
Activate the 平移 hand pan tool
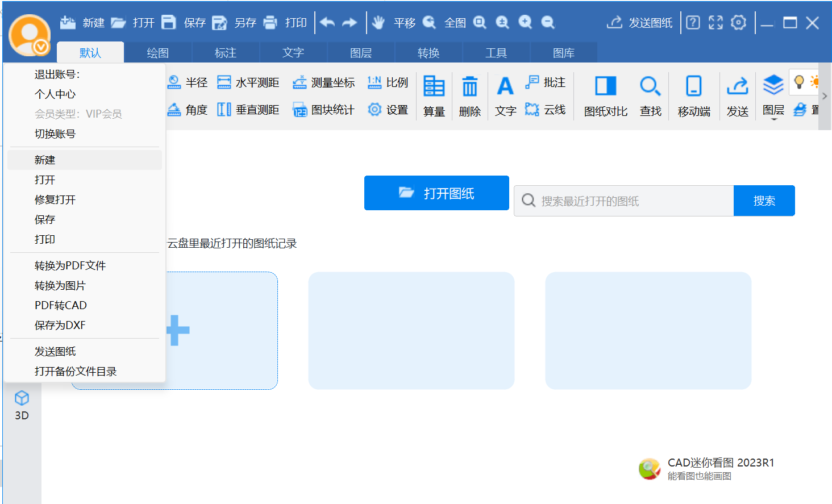(378, 22)
